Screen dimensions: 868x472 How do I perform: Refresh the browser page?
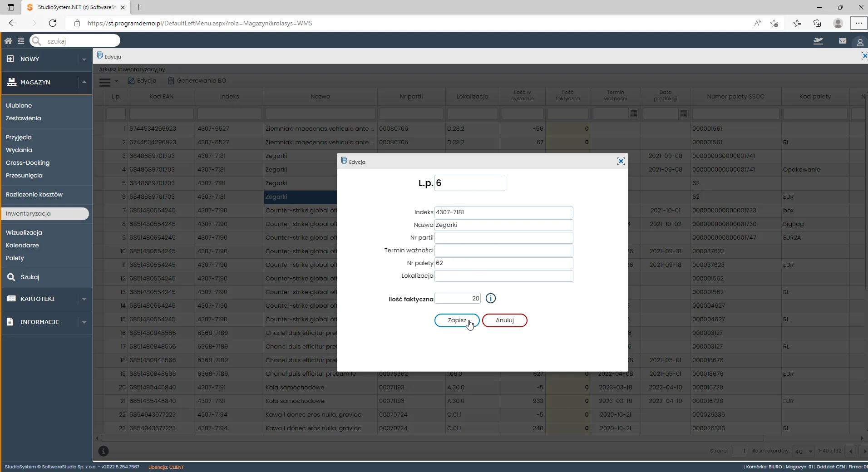click(53, 23)
